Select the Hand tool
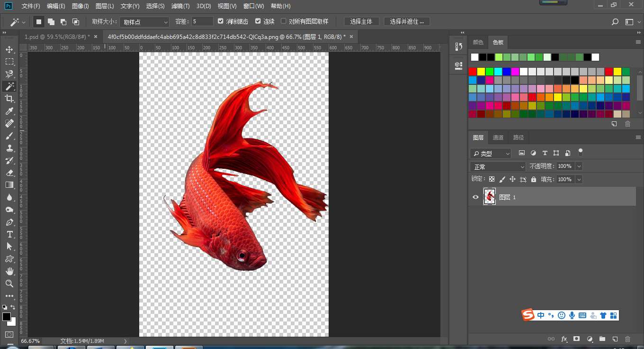Image resolution: width=644 pixels, height=349 pixels. pos(9,271)
